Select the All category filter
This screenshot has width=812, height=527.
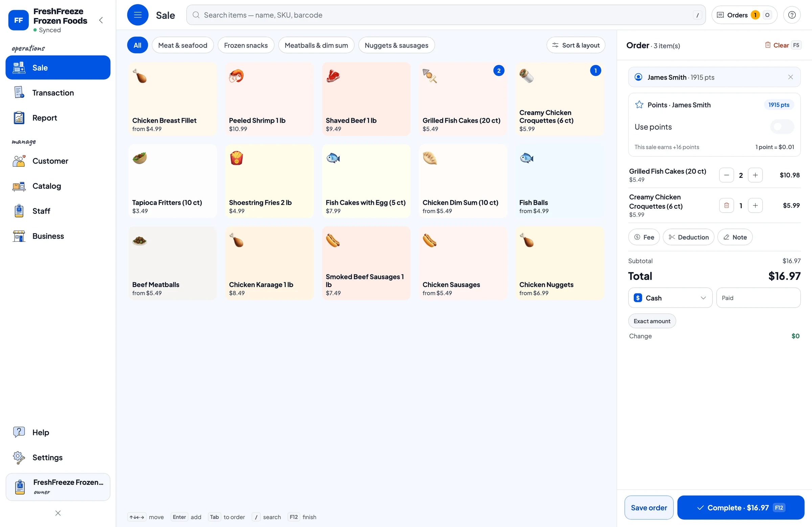pos(137,45)
